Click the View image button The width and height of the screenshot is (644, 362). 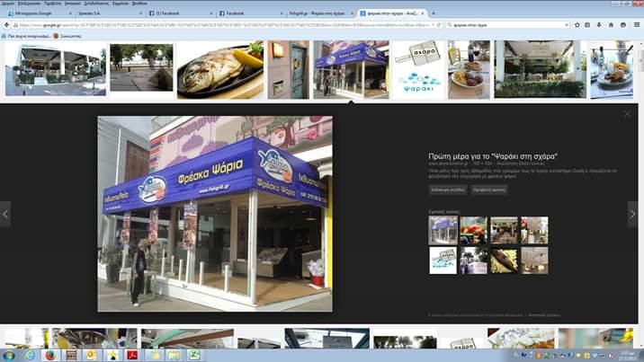[x=488, y=190]
